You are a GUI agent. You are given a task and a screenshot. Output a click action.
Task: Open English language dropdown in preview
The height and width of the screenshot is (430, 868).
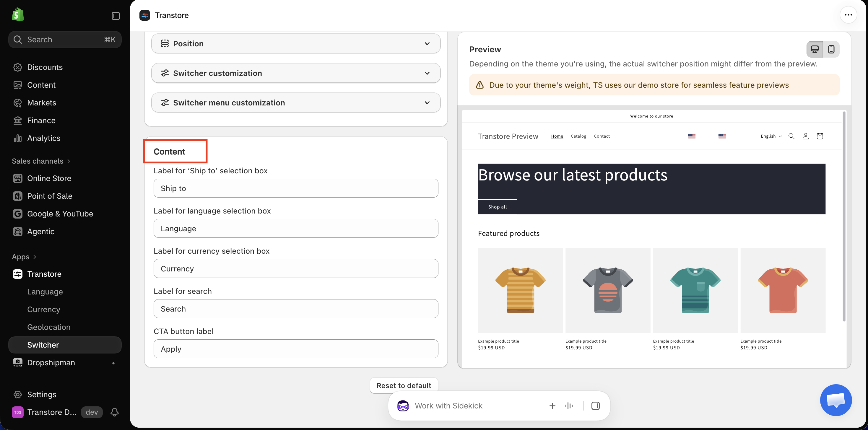coord(771,136)
